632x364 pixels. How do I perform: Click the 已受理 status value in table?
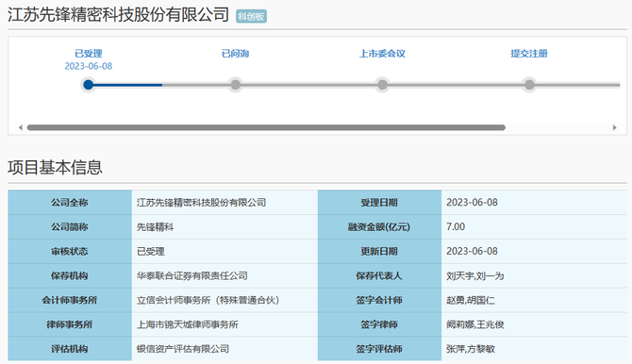[x=150, y=252]
